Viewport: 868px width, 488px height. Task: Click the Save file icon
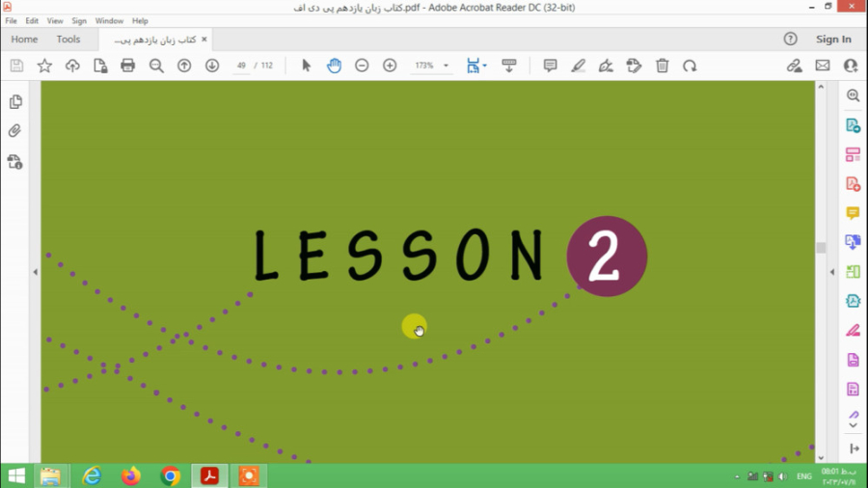pos(16,66)
